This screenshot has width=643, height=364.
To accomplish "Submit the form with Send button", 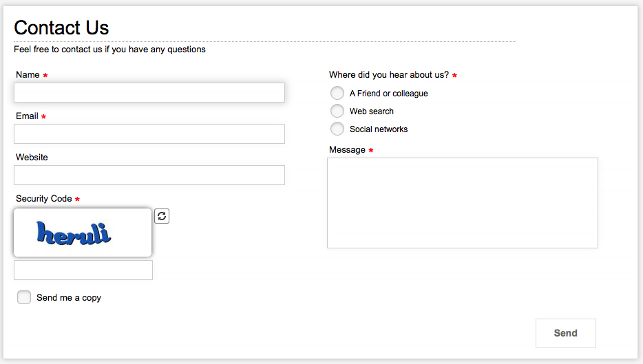I will coord(565,333).
